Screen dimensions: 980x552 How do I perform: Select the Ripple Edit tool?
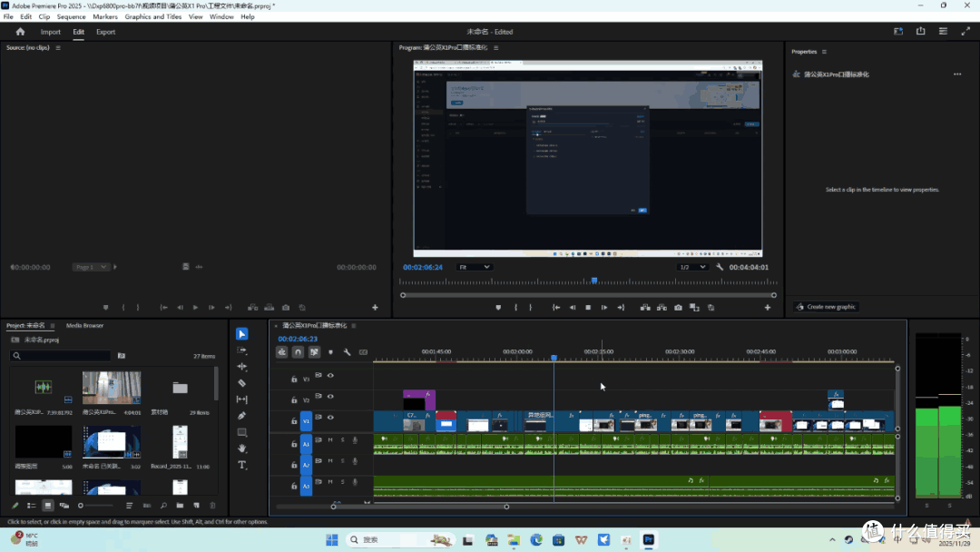point(242,367)
